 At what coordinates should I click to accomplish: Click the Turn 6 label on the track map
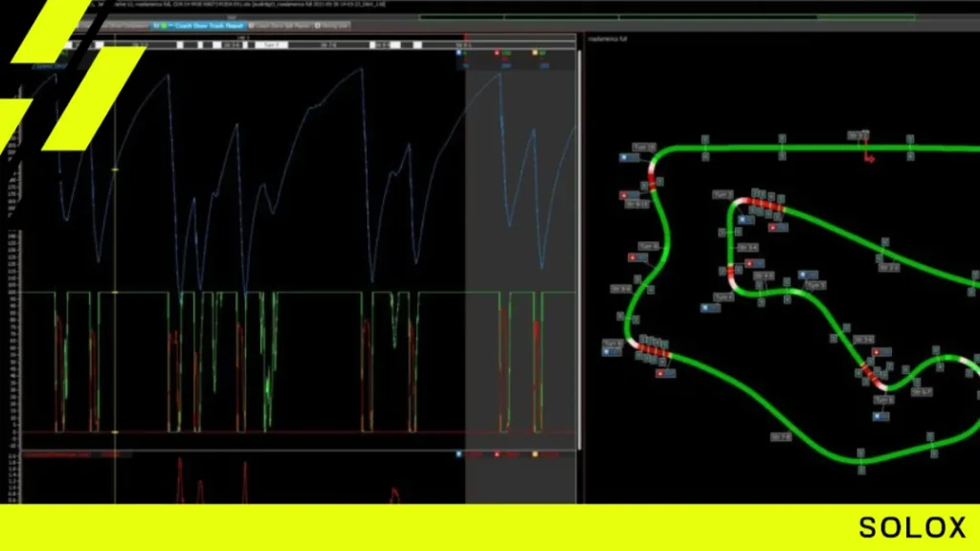pyautogui.click(x=883, y=400)
